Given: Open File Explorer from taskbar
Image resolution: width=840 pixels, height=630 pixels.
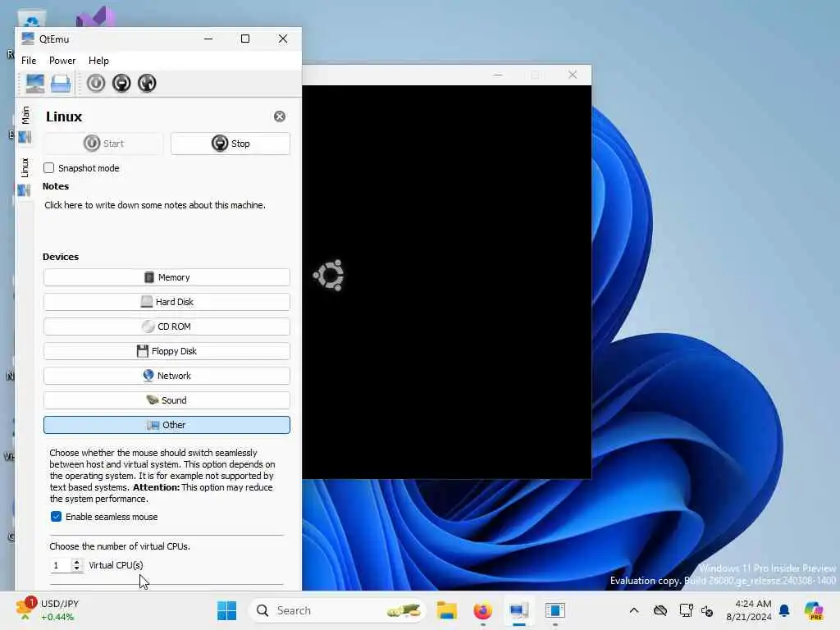Looking at the screenshot, I should coord(446,610).
